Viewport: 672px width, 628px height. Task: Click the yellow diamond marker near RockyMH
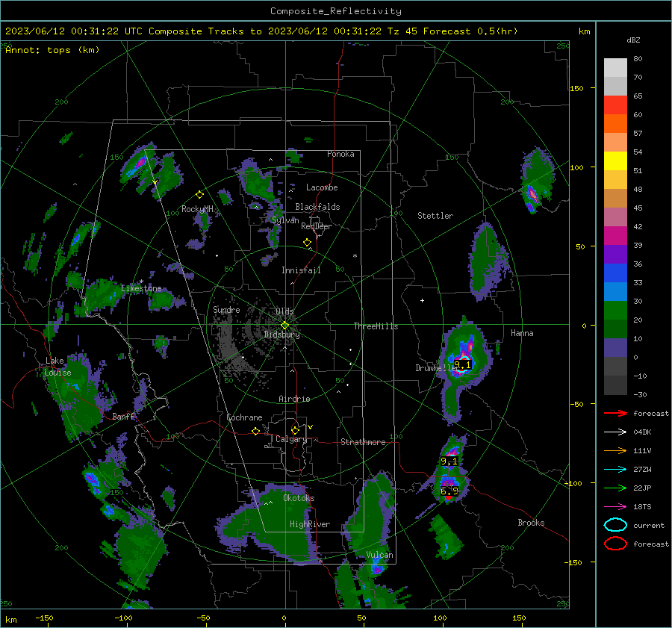click(199, 195)
